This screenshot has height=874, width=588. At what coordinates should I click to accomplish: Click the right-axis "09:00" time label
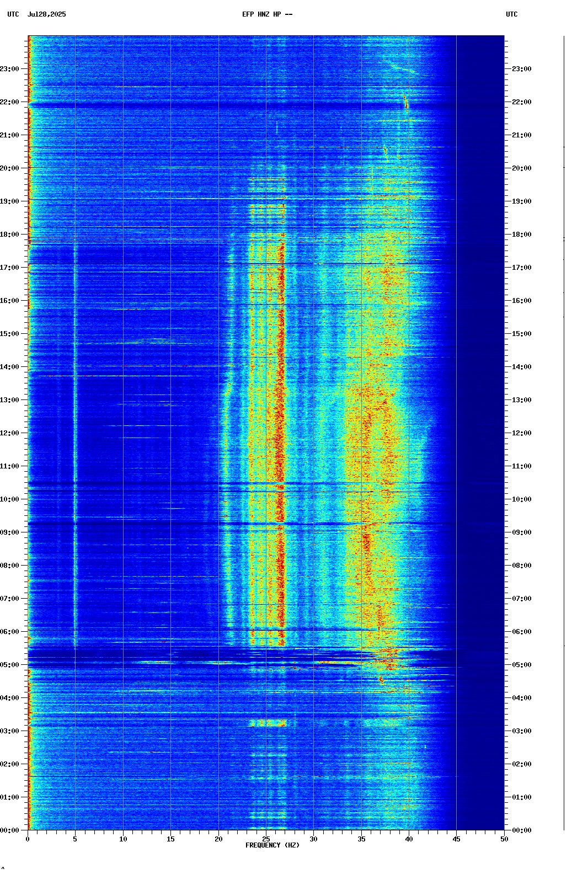[522, 532]
